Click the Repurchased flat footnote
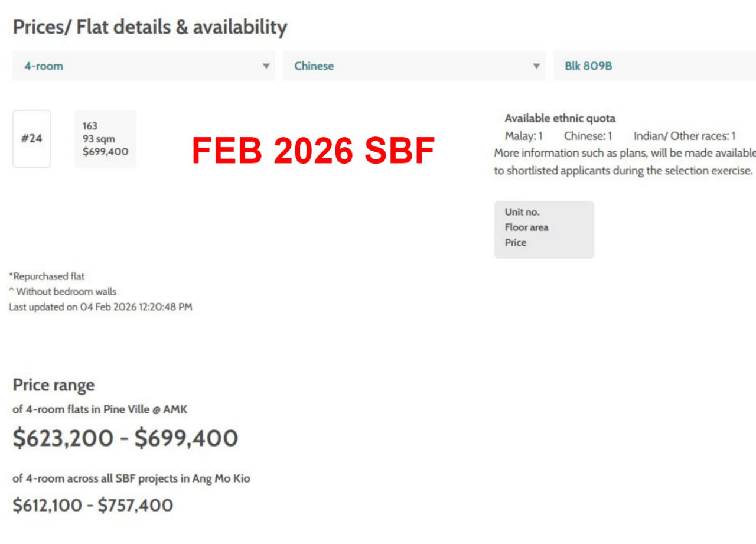Image resolution: width=756 pixels, height=544 pixels. (x=47, y=276)
